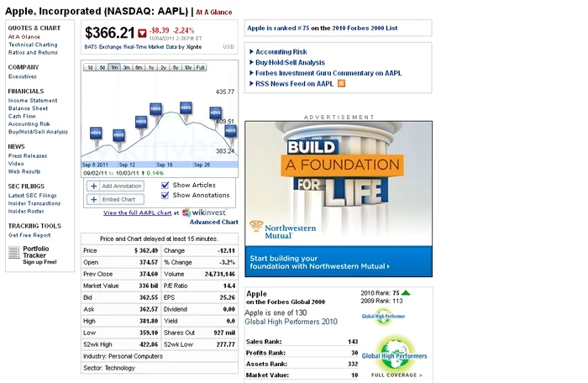Expand the triangle beside Buy/Hold/Sell Analysis in the top box
588x383 pixels.
coord(252,62)
